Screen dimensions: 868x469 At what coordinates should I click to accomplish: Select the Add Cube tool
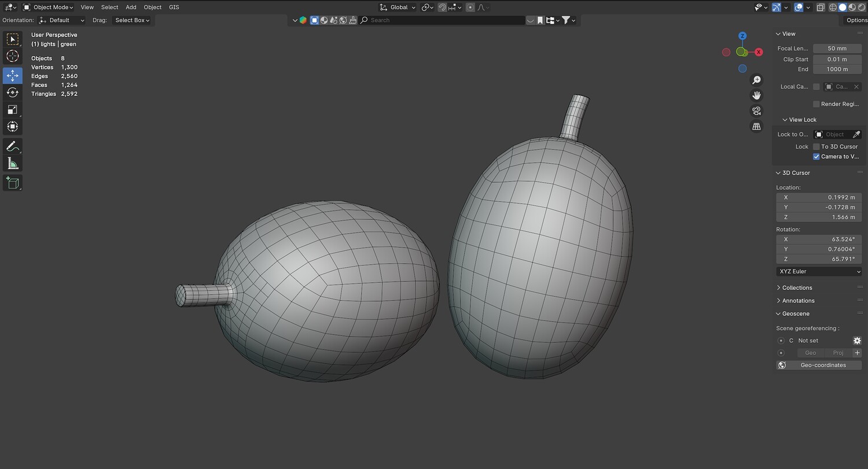pos(12,183)
